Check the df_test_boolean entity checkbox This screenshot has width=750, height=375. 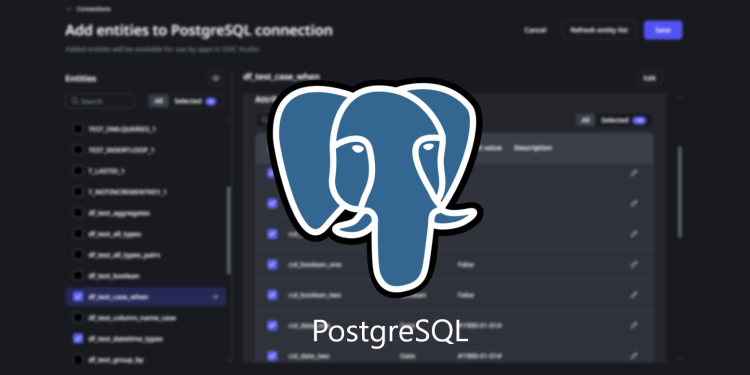click(77, 276)
